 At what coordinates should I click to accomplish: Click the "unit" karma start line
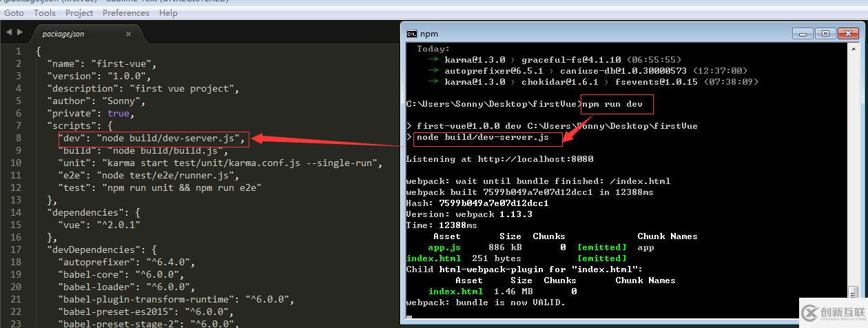tap(220, 163)
